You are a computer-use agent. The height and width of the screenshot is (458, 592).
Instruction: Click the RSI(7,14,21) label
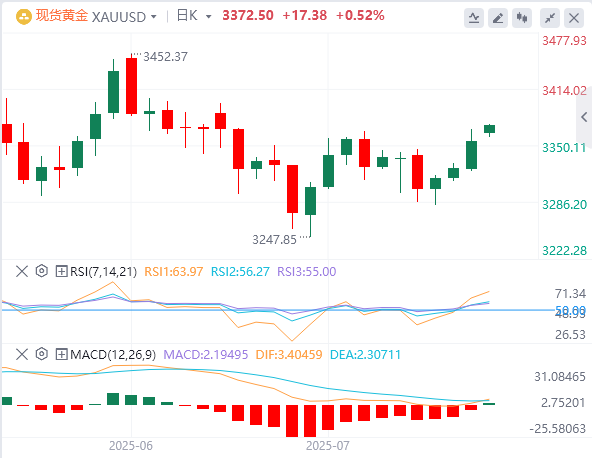pos(103,271)
